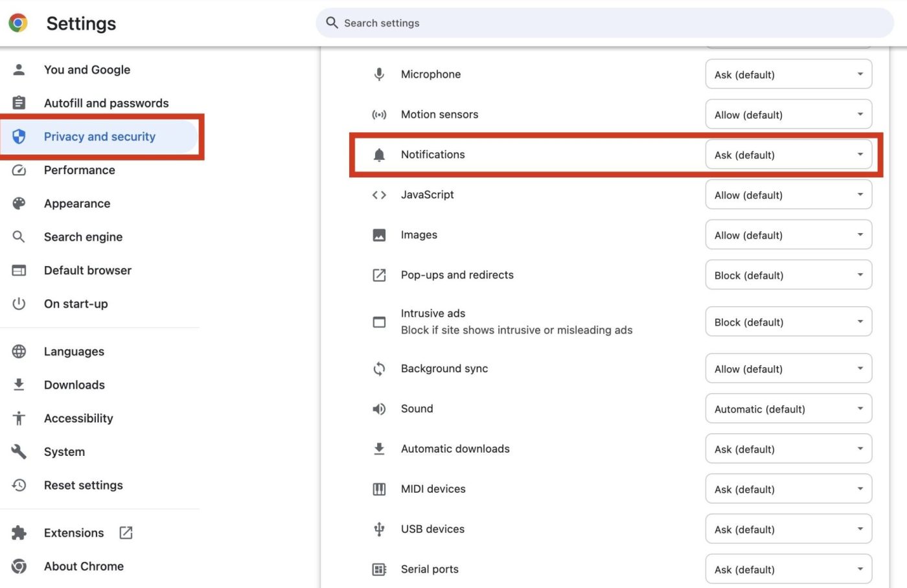
Task: Open the Extensions page
Action: click(73, 532)
